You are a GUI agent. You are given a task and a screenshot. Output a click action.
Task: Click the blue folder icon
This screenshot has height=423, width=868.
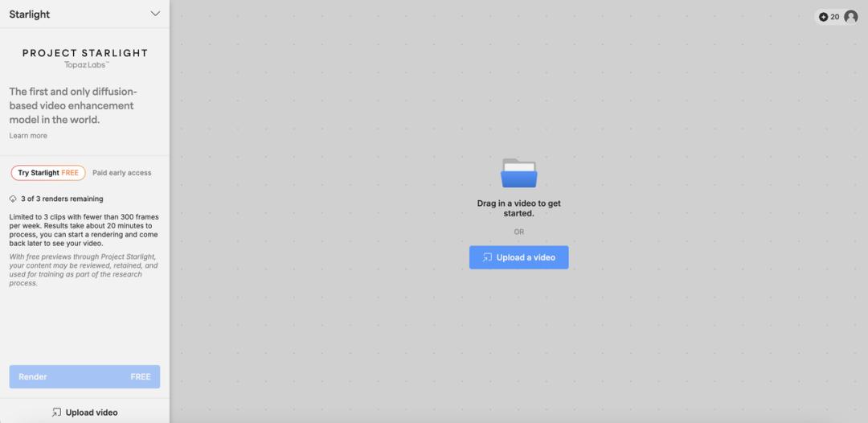pyautogui.click(x=518, y=173)
